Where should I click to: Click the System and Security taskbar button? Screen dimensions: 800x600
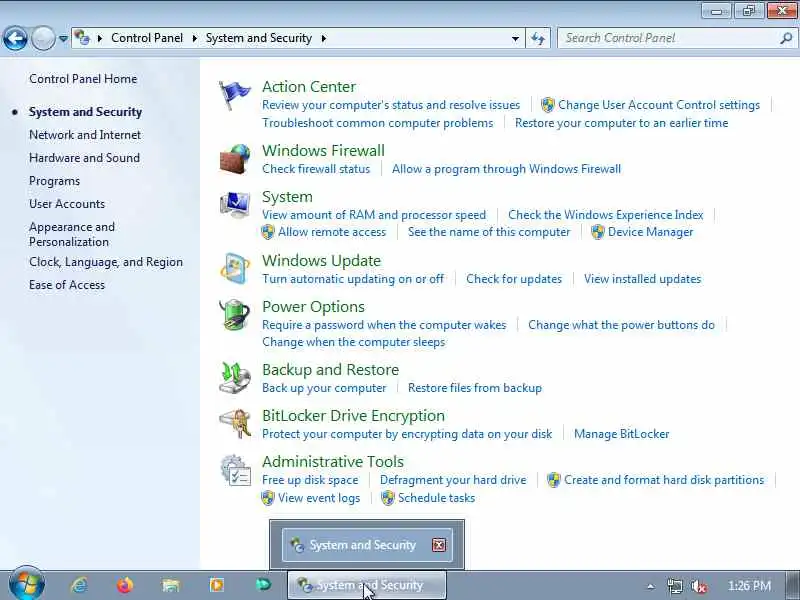tap(367, 585)
